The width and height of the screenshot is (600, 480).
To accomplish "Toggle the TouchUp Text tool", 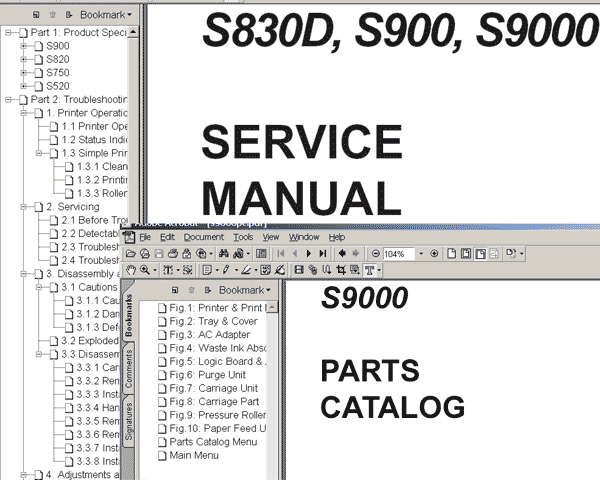I will tap(369, 270).
